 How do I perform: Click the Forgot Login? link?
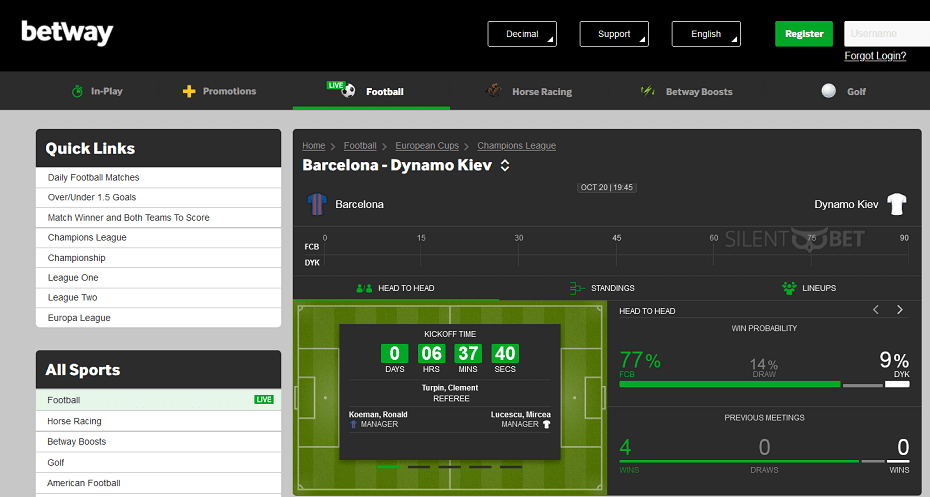[875, 56]
